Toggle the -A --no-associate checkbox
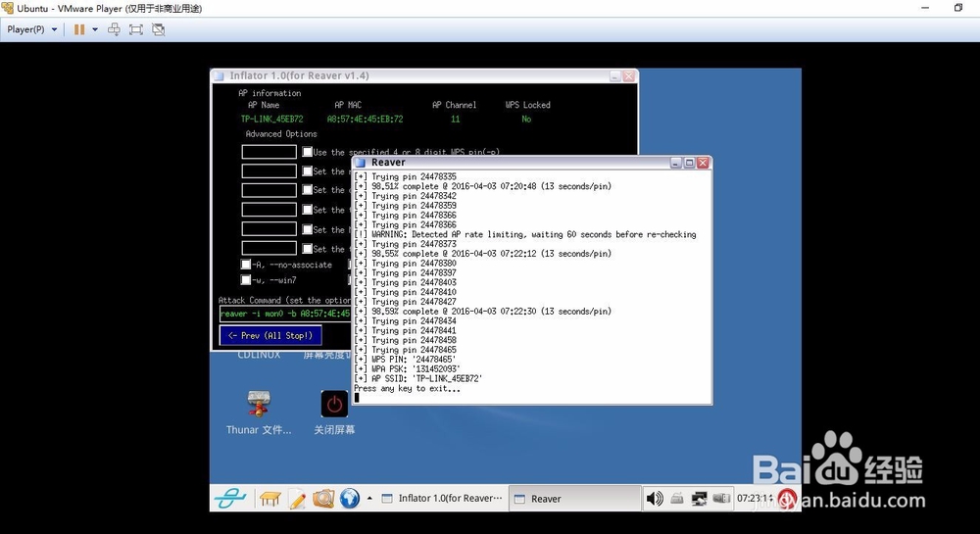Image resolution: width=980 pixels, height=534 pixels. [x=246, y=265]
